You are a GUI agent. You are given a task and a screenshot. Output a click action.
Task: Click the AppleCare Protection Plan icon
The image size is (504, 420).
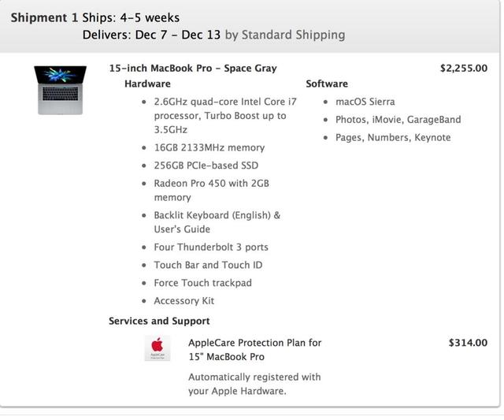click(157, 348)
